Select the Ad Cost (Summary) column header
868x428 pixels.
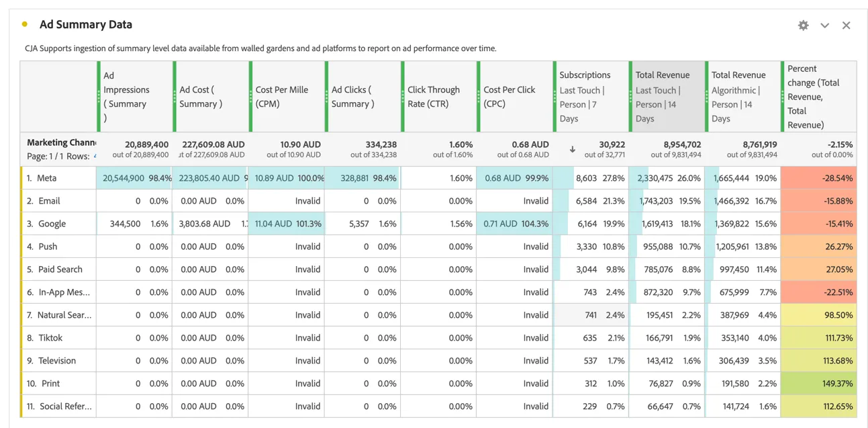click(210, 97)
